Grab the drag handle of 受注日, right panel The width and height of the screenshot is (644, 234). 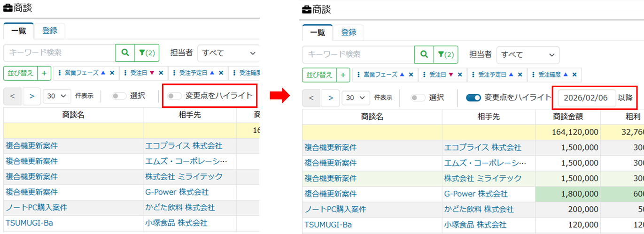click(425, 74)
